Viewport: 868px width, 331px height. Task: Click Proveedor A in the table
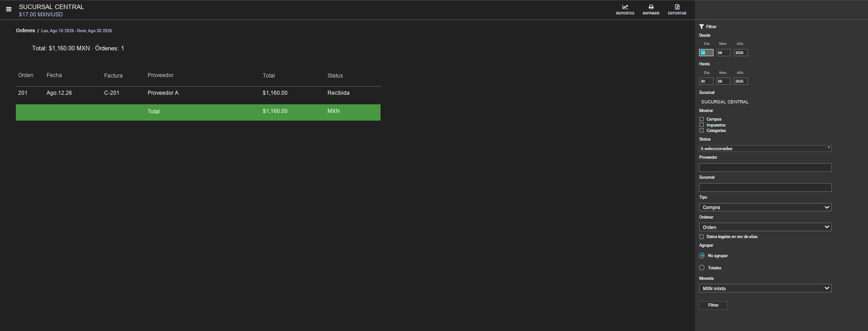tap(163, 93)
